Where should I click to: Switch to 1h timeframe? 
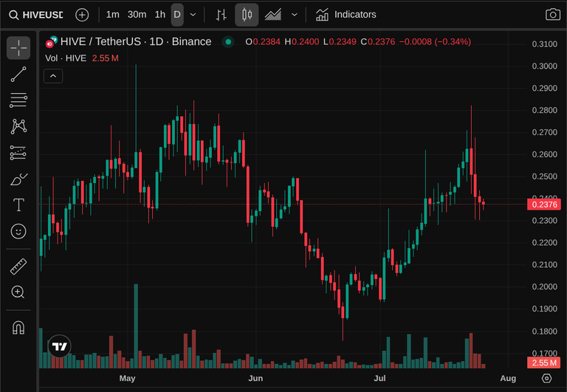159,15
